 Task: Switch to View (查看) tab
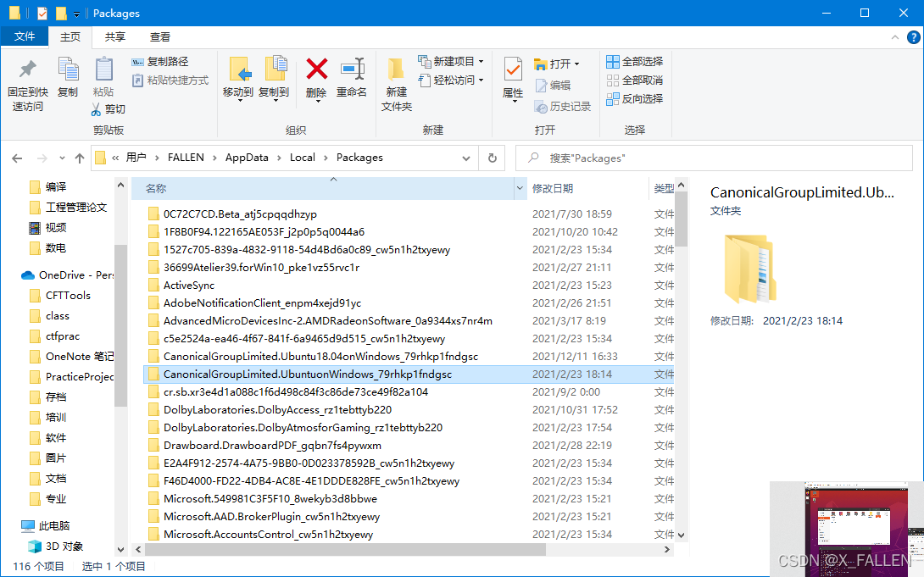click(x=159, y=37)
